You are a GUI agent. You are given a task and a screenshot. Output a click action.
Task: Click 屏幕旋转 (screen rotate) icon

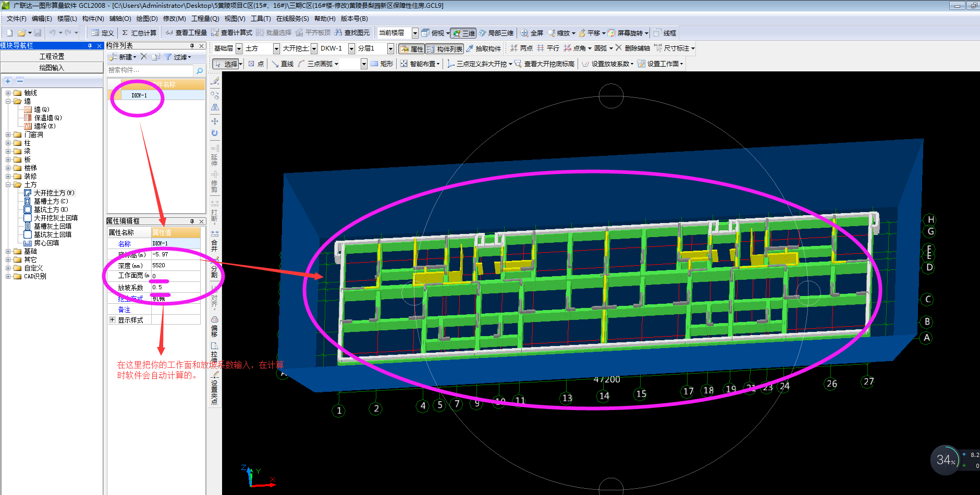point(611,33)
